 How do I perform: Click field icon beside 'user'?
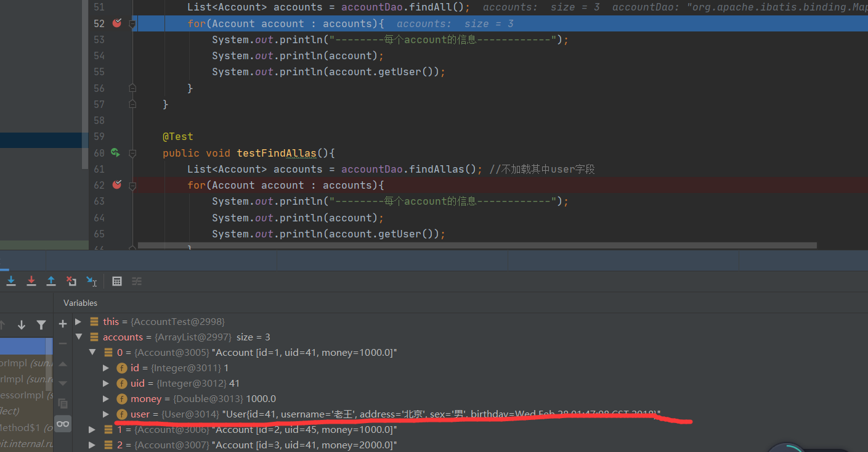122,414
